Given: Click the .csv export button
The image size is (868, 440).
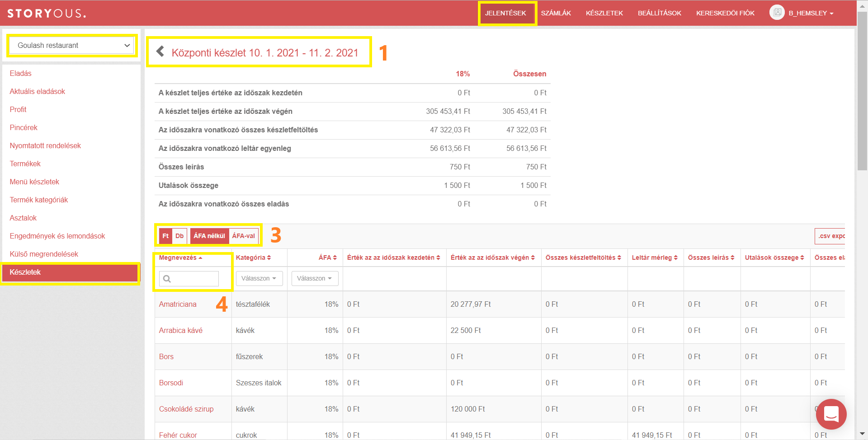Looking at the screenshot, I should [830, 236].
